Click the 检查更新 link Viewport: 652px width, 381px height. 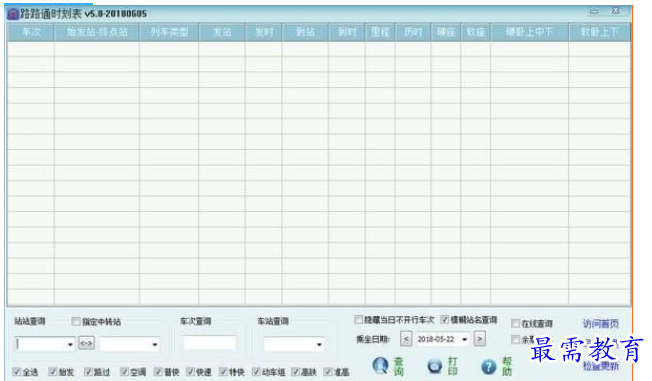point(600,366)
